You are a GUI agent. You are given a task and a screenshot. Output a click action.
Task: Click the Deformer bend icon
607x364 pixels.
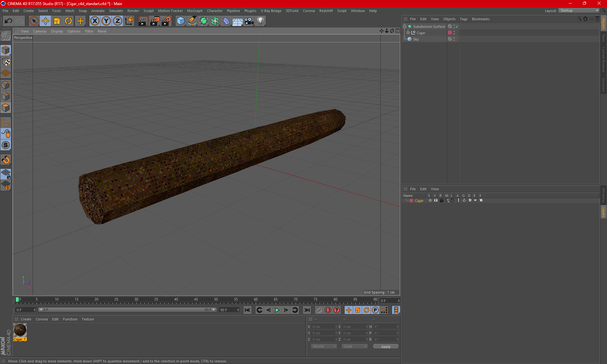[x=226, y=21]
